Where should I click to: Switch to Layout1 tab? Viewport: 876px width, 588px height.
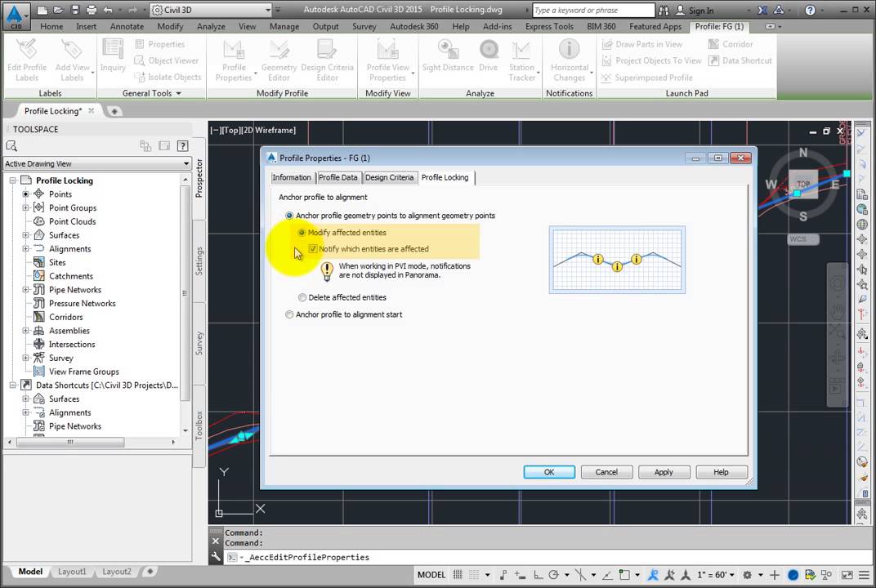(72, 572)
